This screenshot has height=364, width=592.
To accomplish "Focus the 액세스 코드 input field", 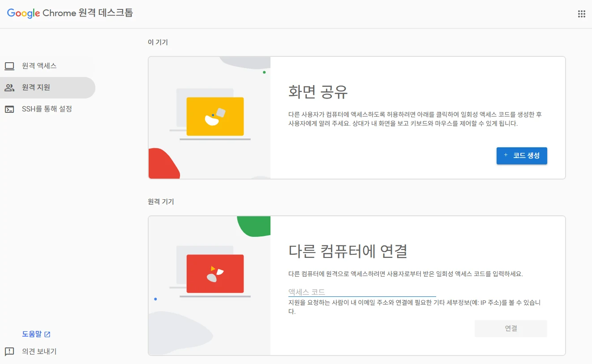I will tap(362, 292).
